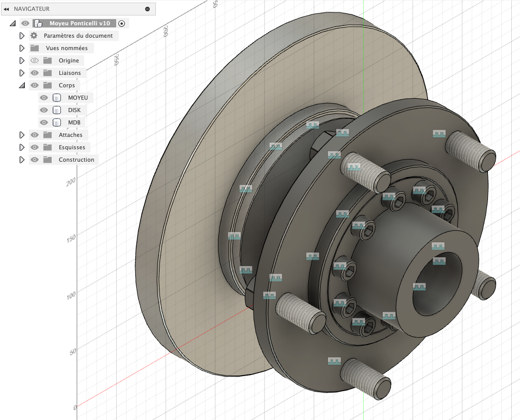The height and width of the screenshot is (420, 520).
Task: Show the hidden Origine folder
Action: pos(35,60)
